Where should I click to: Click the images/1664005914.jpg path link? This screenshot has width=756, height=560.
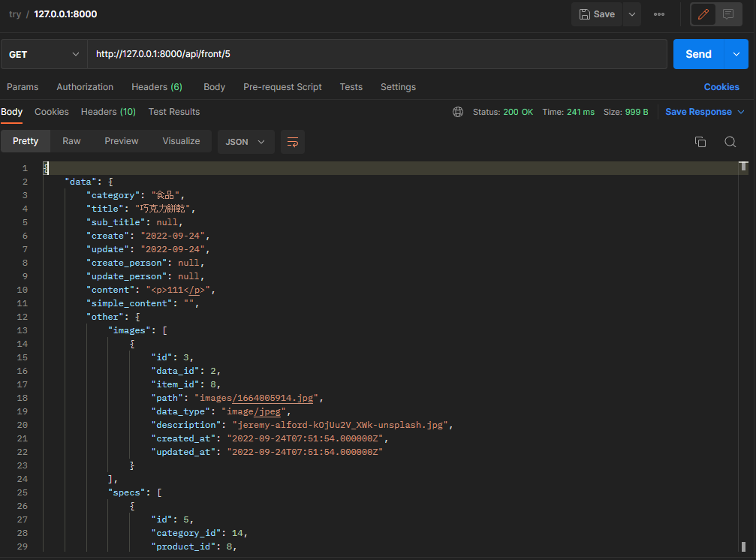click(257, 398)
